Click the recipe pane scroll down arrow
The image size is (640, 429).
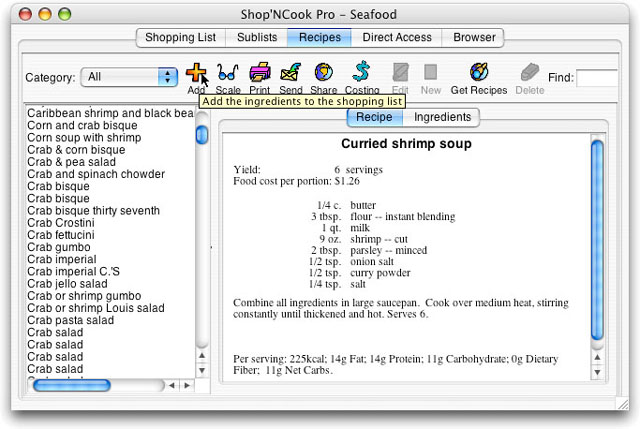597,372
